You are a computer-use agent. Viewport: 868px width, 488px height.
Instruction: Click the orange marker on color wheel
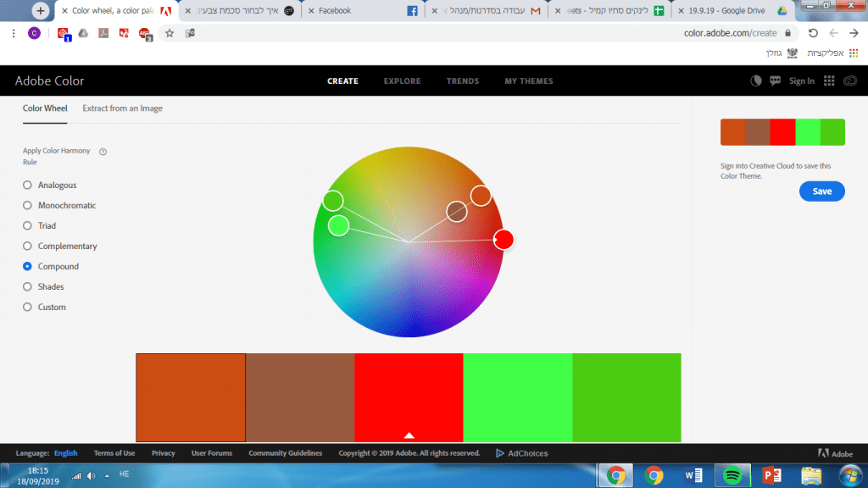click(x=481, y=196)
